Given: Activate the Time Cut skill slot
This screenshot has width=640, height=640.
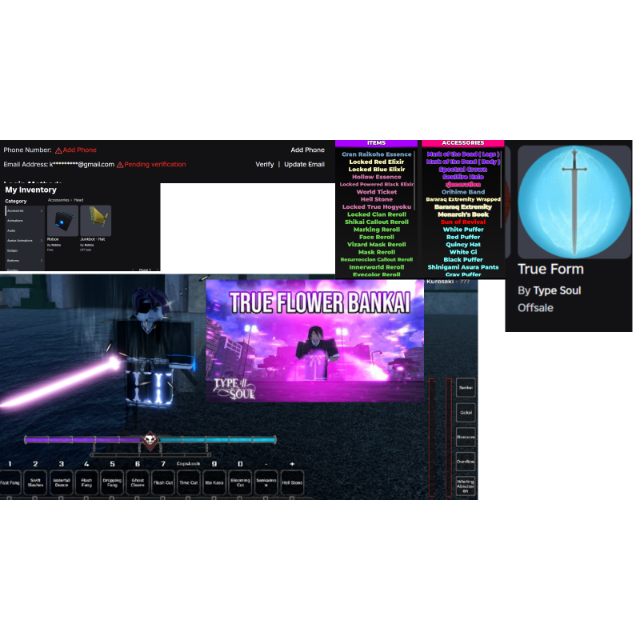Looking at the screenshot, I should (188, 483).
